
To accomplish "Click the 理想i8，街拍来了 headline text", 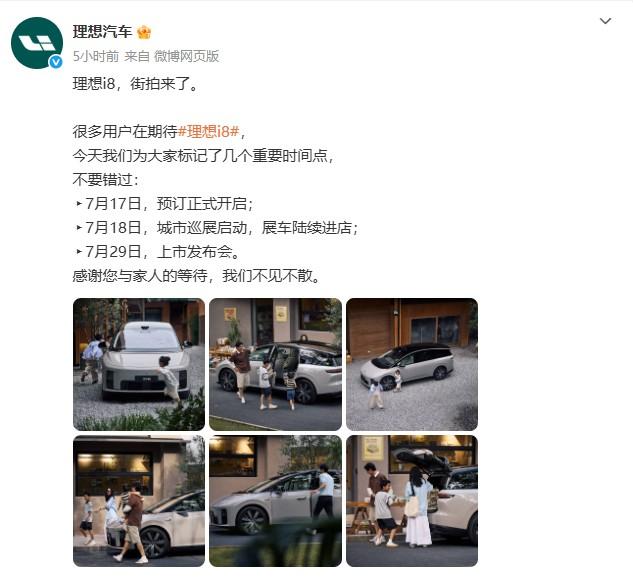I will 136,84.
